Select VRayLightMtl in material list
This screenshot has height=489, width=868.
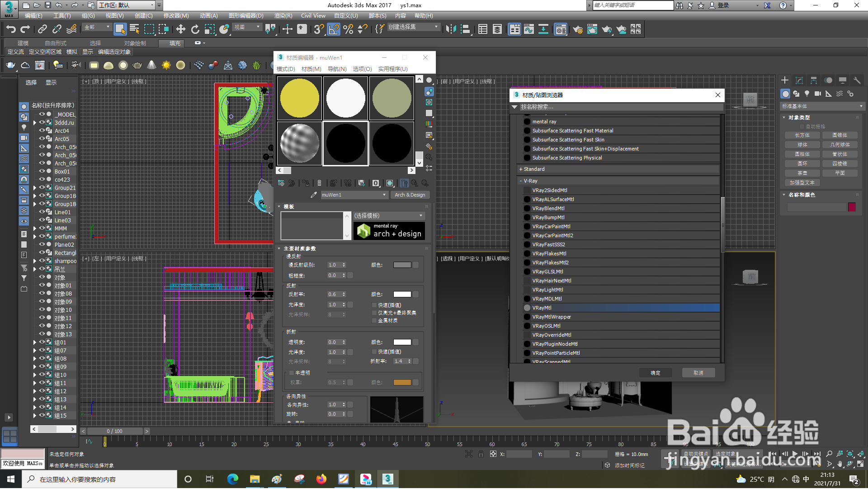coord(547,290)
